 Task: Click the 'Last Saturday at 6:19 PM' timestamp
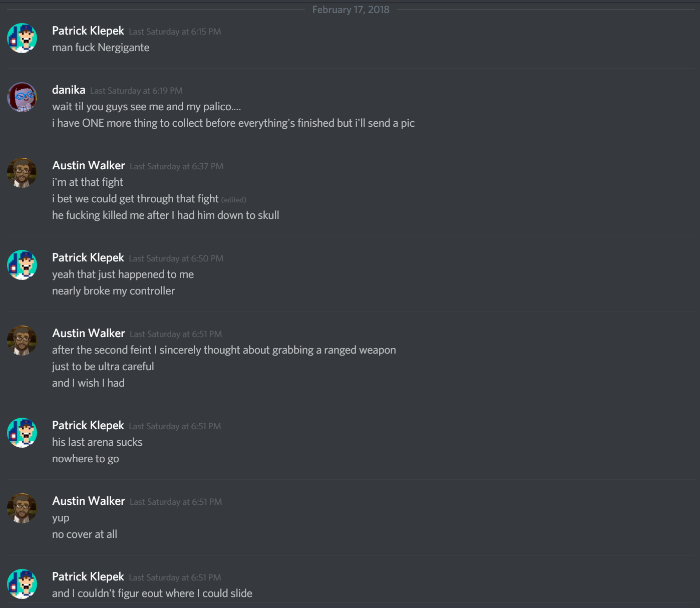click(x=136, y=91)
